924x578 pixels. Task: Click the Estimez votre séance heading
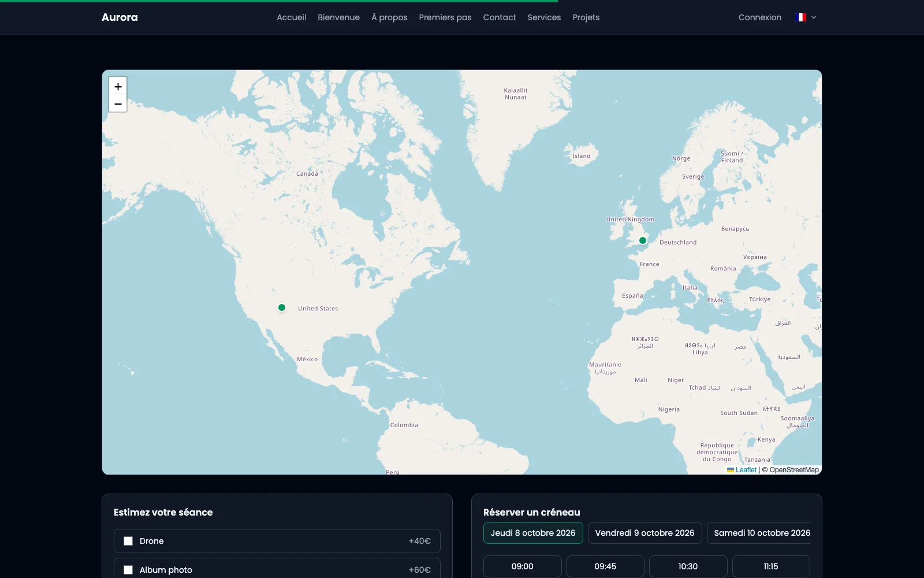163,512
